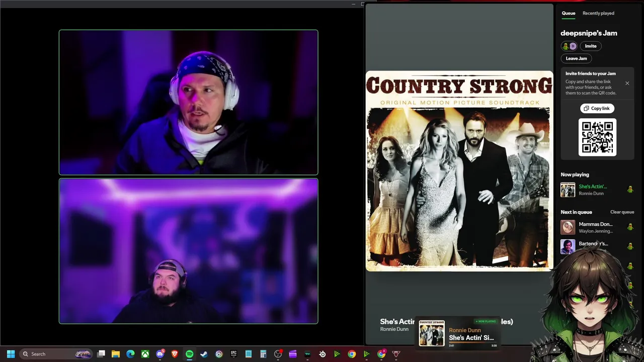Clear the queue

622,212
